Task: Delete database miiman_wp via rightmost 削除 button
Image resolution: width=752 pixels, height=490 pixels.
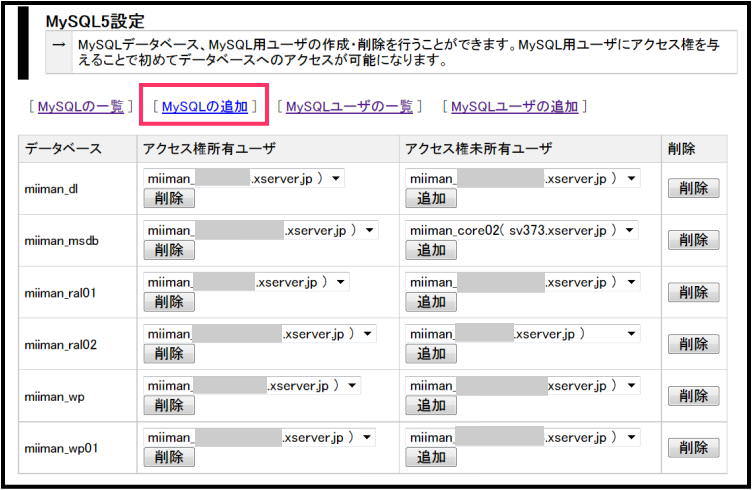Action: (x=693, y=396)
